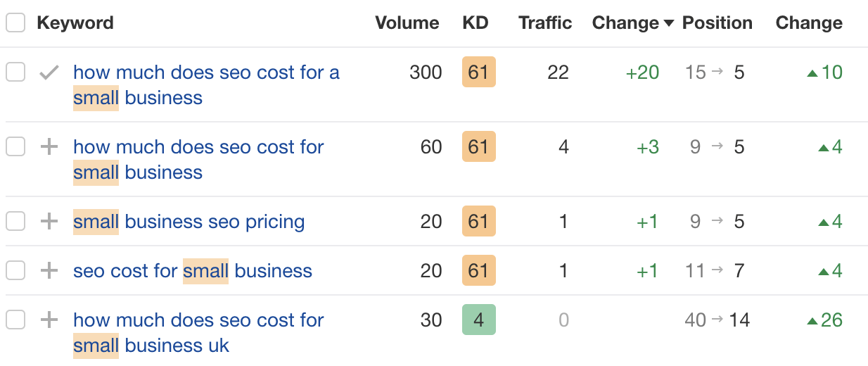Image resolution: width=868 pixels, height=366 pixels.
Task: Check the box for 'small business seo pricing'
Action: [x=15, y=222]
